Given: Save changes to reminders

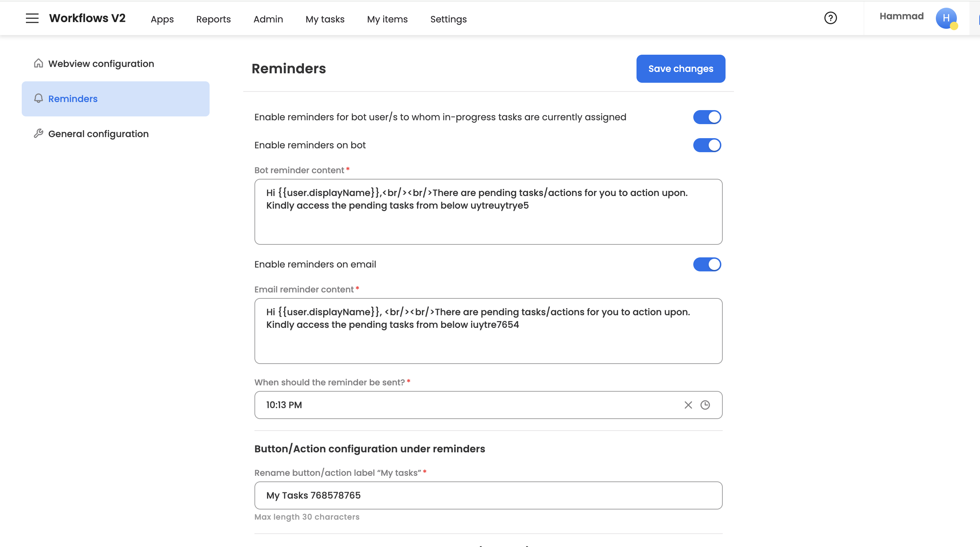Looking at the screenshot, I should (x=680, y=68).
